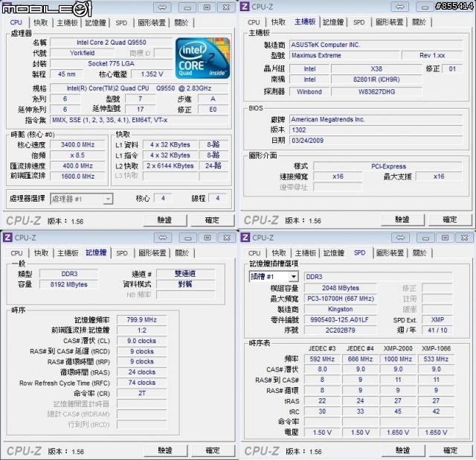This screenshot has height=460, width=476.
Task: Click the double-arrow button in the memory window title bar
Action: click(163, 237)
